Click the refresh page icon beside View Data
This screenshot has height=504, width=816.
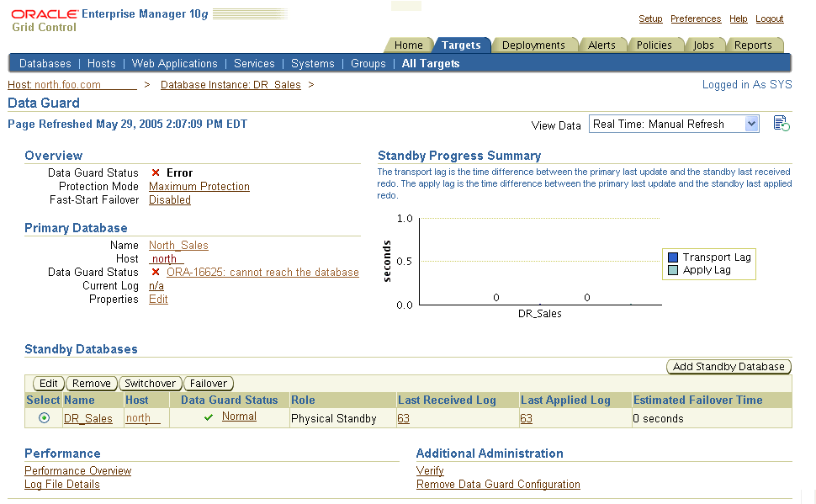[781, 125]
